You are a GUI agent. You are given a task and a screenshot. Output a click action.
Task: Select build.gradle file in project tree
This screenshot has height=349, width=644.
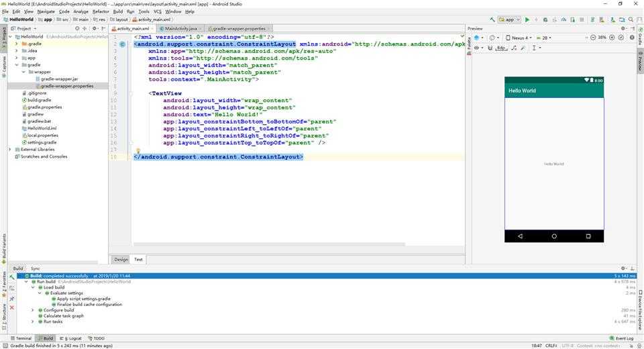point(39,100)
